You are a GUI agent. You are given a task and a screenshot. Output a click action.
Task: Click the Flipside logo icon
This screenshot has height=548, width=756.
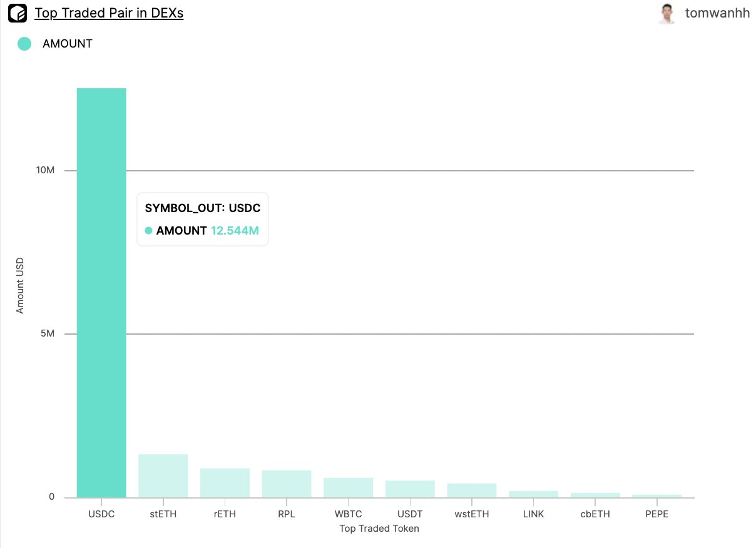click(x=18, y=13)
